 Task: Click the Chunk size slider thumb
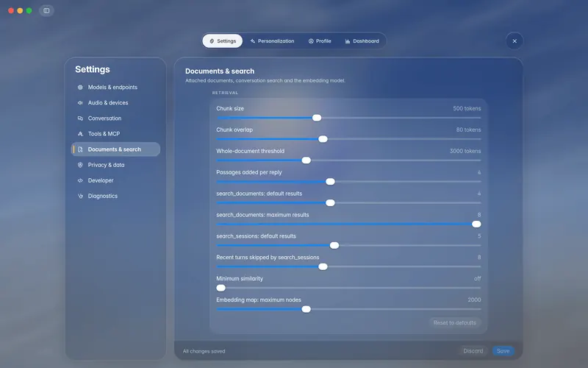[317, 118]
